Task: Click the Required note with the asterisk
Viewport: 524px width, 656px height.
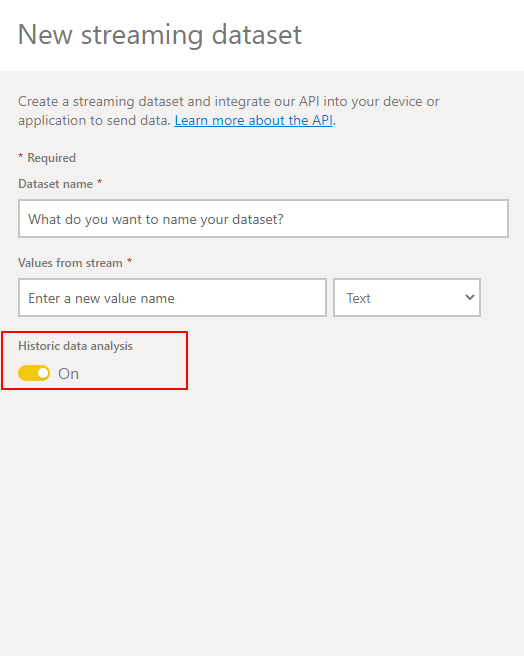Action: point(47,158)
